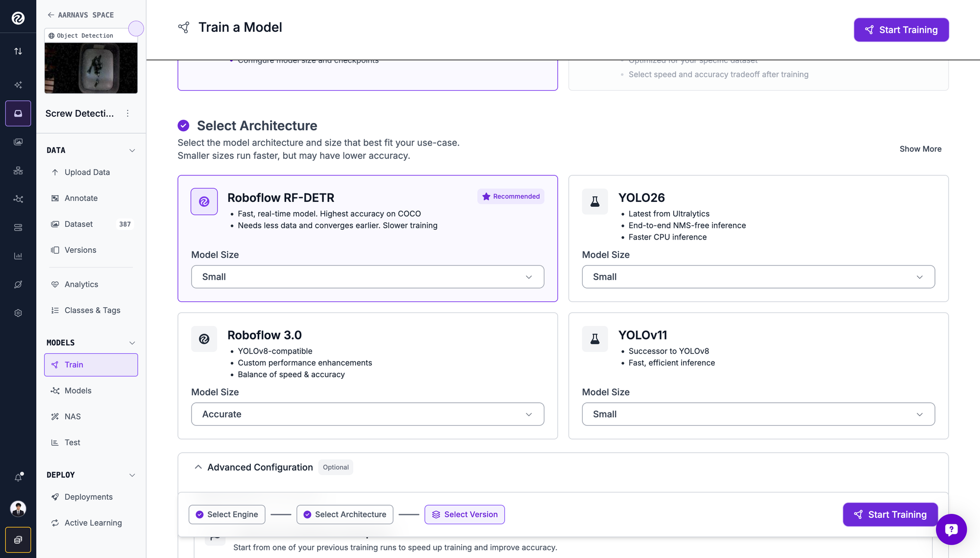Image resolution: width=980 pixels, height=558 pixels.
Task: Open the help chat bubble
Action: [951, 529]
